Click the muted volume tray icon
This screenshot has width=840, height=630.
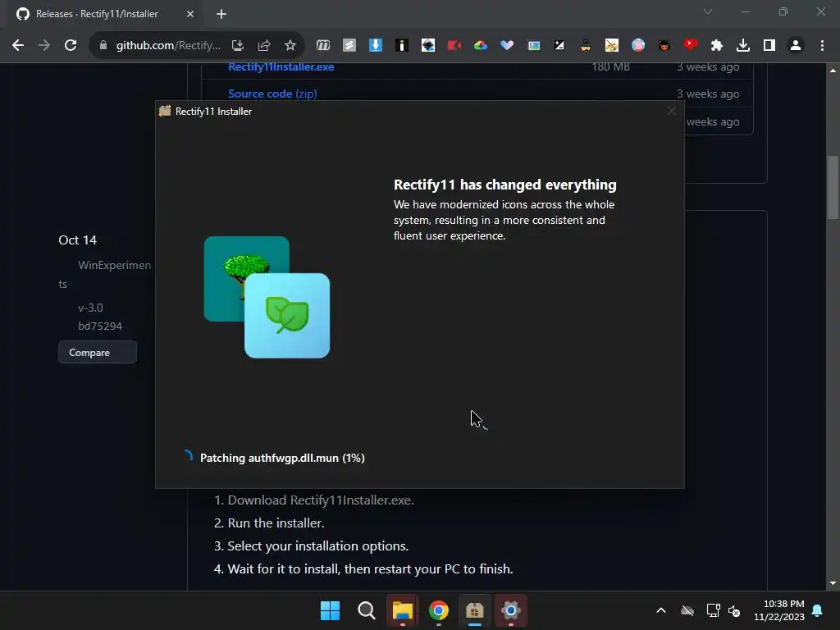pyautogui.click(x=734, y=610)
